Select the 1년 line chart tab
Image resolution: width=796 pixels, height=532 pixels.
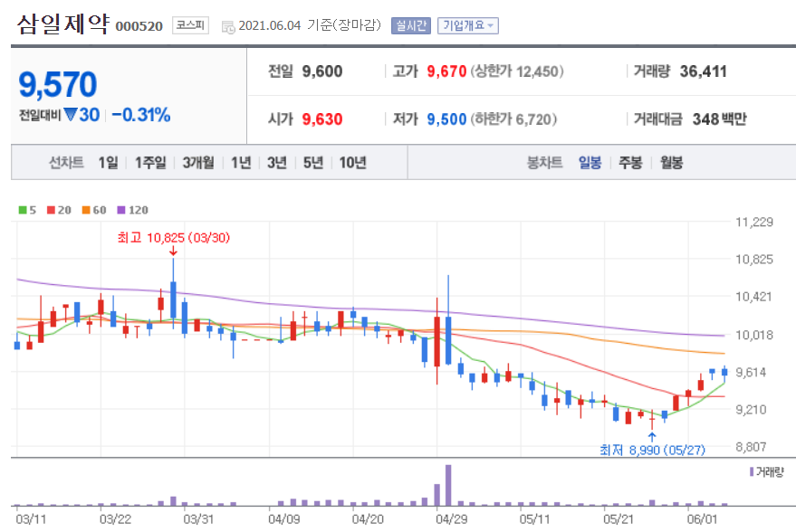[241, 163]
